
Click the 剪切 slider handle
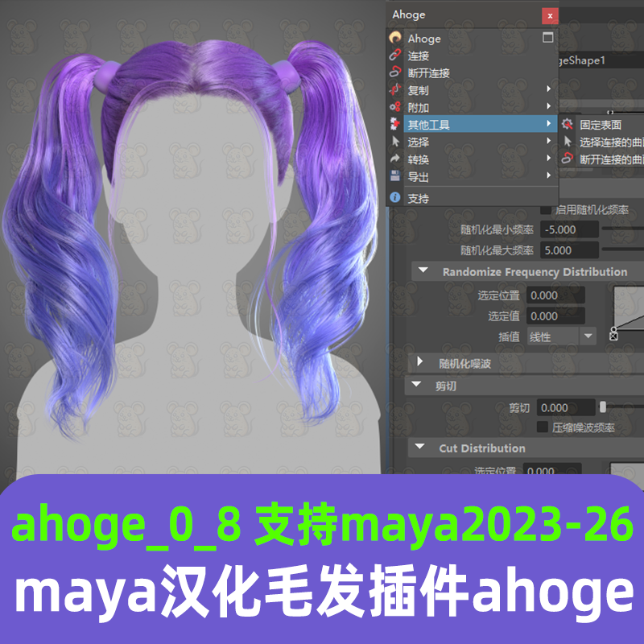(x=602, y=407)
